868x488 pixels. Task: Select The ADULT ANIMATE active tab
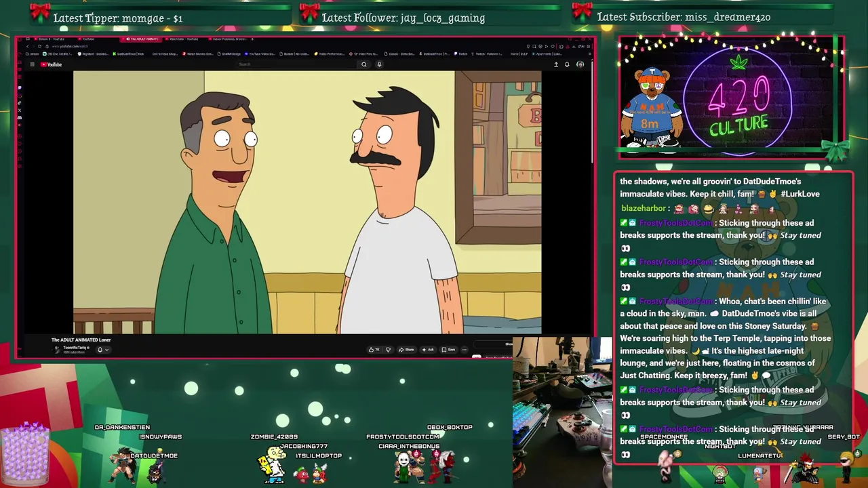140,39
